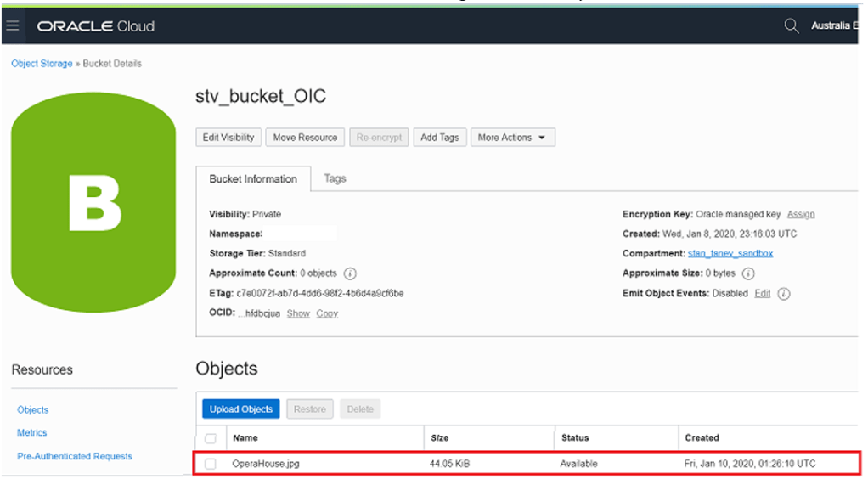Viewport: 868px width, 479px height.
Task: Click the info icon beside Approximate Count
Action: click(350, 273)
